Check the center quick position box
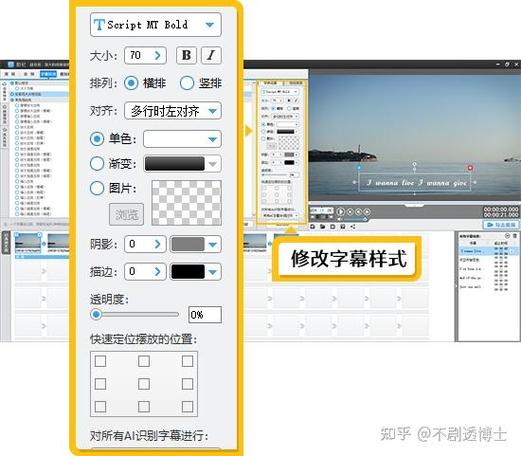521x456 pixels. pyautogui.click(x=144, y=384)
